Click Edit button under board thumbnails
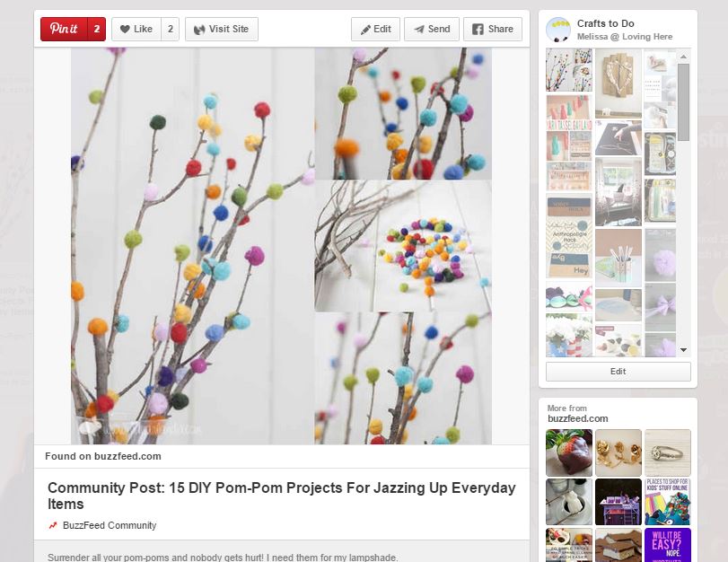Screen dimensions: 728x562 pyautogui.click(x=618, y=372)
